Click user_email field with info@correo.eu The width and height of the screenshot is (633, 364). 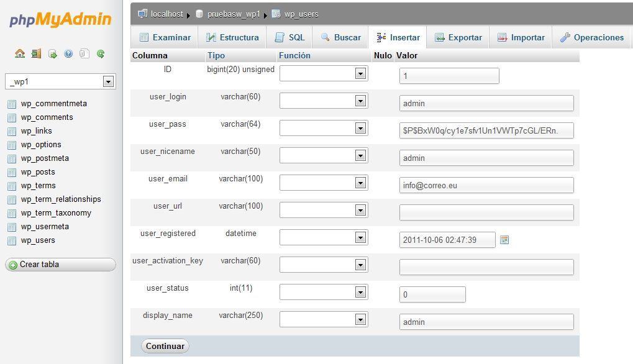click(486, 185)
